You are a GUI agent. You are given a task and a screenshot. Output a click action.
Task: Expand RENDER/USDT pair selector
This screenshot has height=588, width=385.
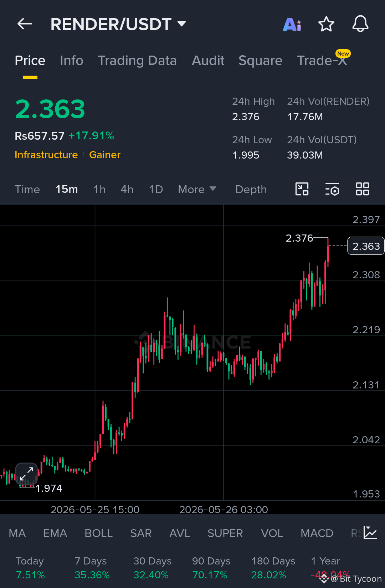click(x=118, y=24)
